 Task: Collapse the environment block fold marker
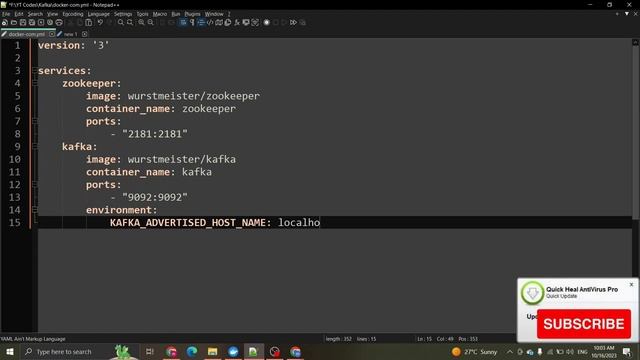coord(35,209)
